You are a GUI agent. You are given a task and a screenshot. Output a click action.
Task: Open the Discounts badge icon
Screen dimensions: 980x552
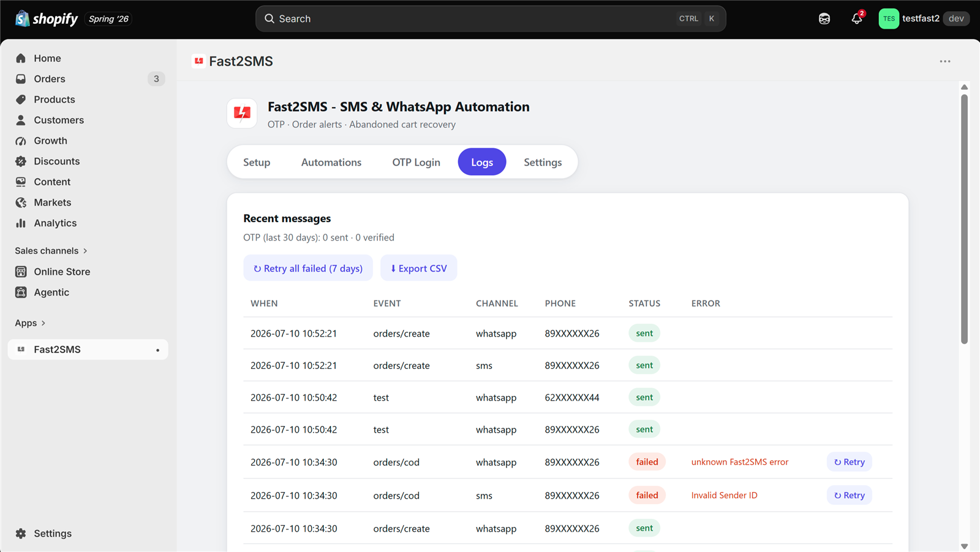coord(21,161)
